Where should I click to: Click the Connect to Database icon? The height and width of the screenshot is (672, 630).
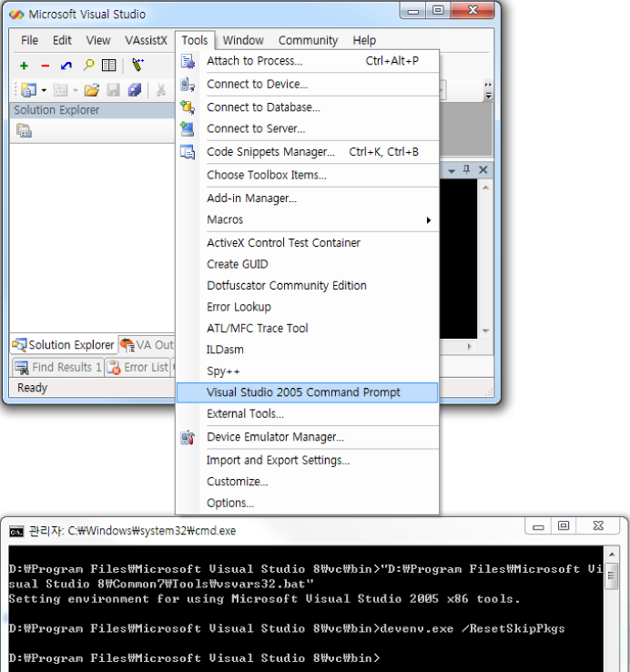(x=188, y=107)
